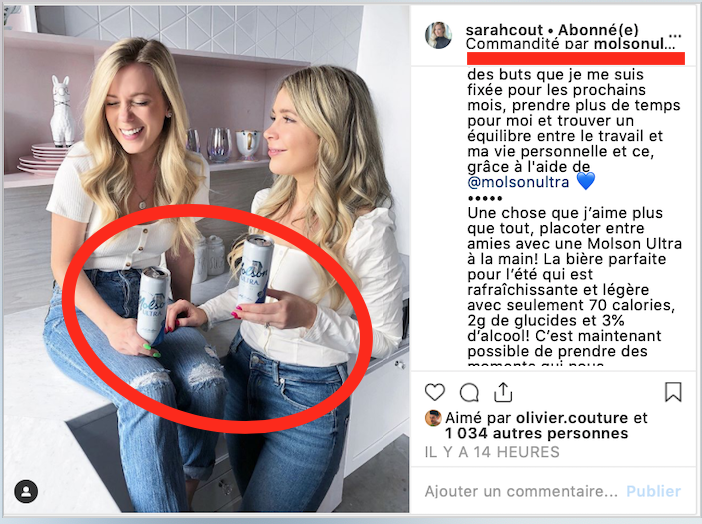Open the sarahcout username link
Viewport: 702px width, 524px height.
click(504, 30)
